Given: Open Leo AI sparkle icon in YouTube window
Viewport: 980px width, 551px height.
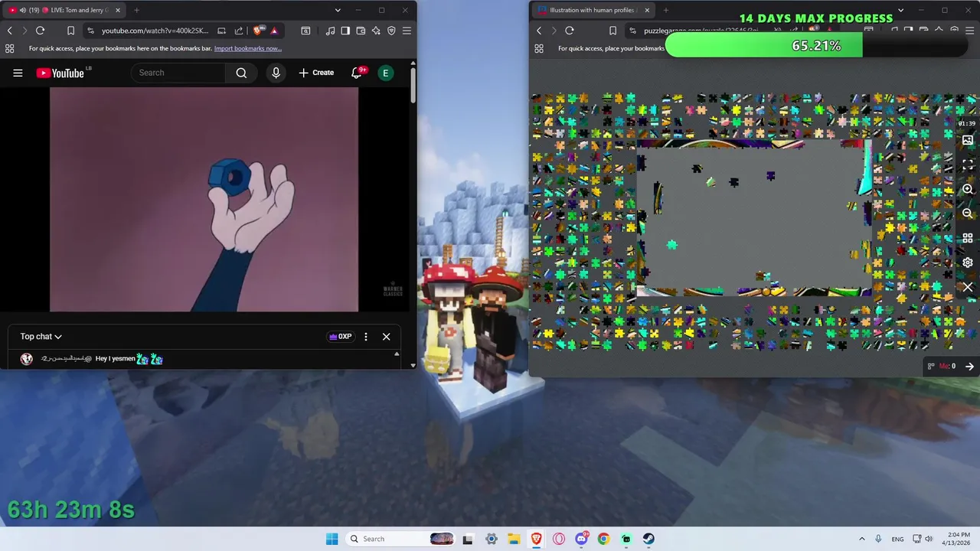Looking at the screenshot, I should click(x=376, y=31).
